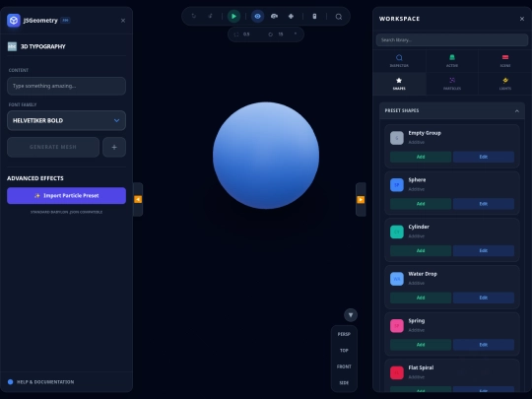The image size is (532, 399).
Task: Click the plus button beside Generate Mesh
Action: coord(114,147)
